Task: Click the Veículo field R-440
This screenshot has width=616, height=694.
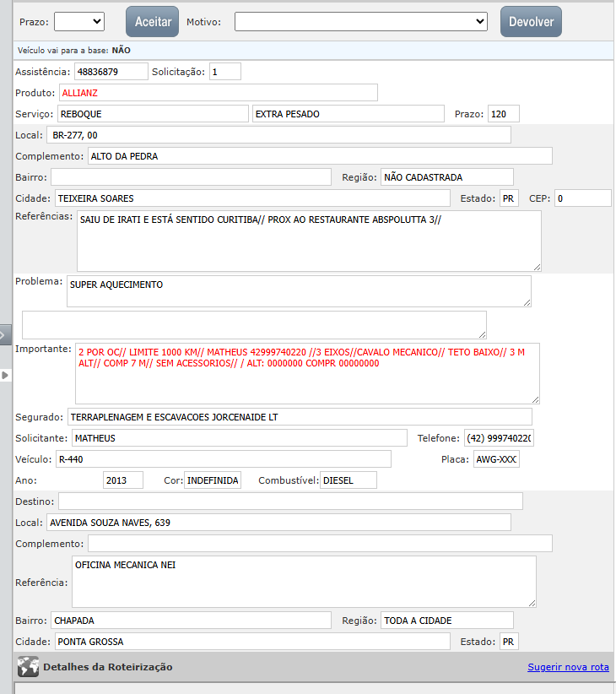Action: pyautogui.click(x=224, y=459)
